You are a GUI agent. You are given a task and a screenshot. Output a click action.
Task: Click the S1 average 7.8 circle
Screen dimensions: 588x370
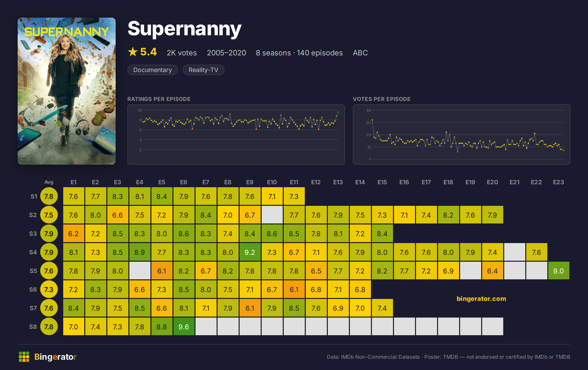[49, 196]
